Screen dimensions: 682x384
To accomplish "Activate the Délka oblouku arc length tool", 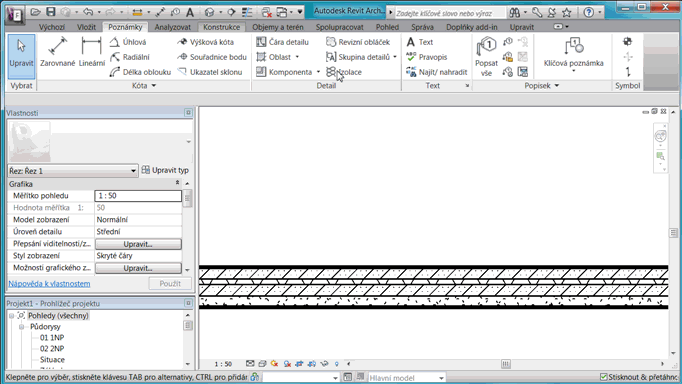I will (140, 72).
